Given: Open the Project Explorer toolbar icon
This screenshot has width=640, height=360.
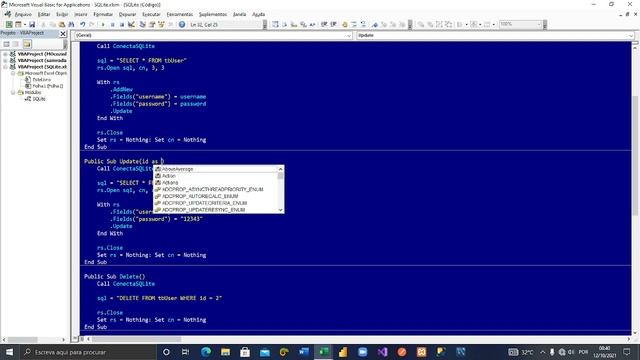Looking at the screenshot, I should 142,24.
